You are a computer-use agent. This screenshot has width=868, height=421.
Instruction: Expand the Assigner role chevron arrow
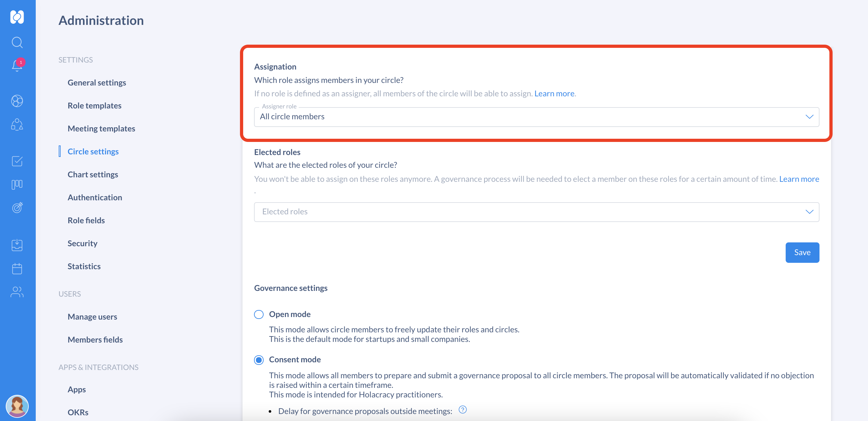(x=809, y=117)
